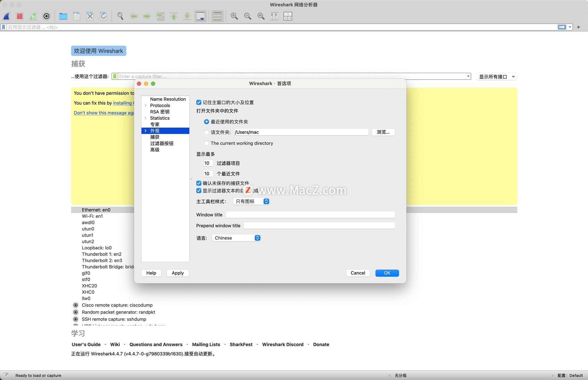Toggle remember main window size and position checkbox
The height and width of the screenshot is (380, 588).
tap(199, 102)
